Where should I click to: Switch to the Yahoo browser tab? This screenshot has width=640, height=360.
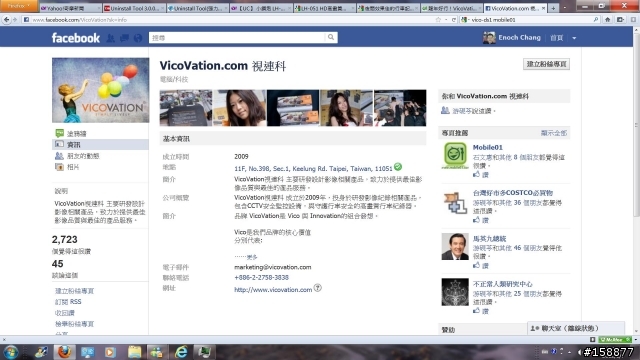tap(70, 8)
